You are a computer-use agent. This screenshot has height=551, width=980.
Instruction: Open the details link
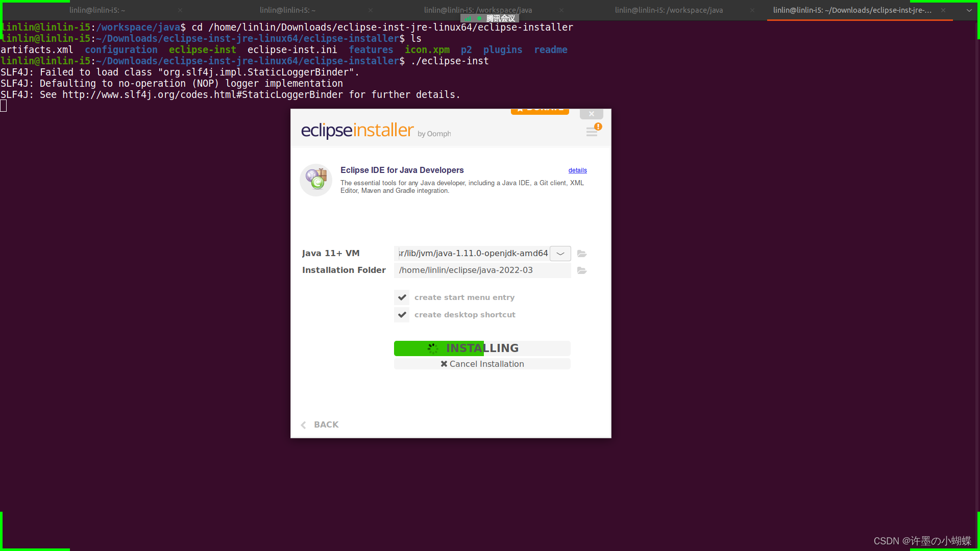point(577,170)
